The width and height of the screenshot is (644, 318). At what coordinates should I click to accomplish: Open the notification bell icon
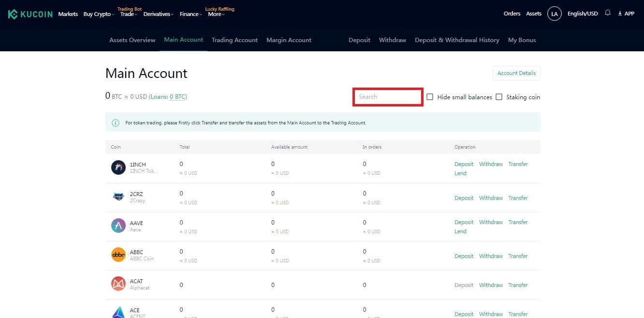[608, 13]
